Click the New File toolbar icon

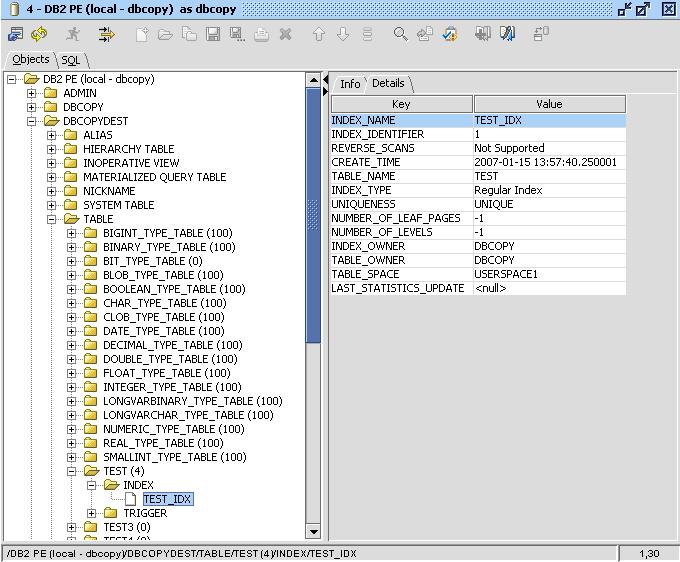pos(142,34)
